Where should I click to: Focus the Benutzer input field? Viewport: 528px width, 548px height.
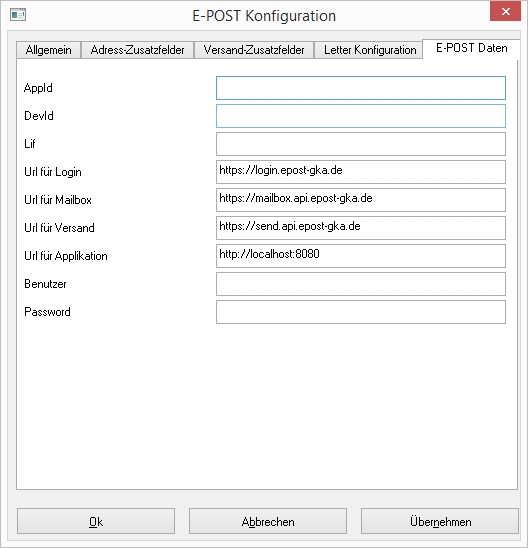pos(361,284)
